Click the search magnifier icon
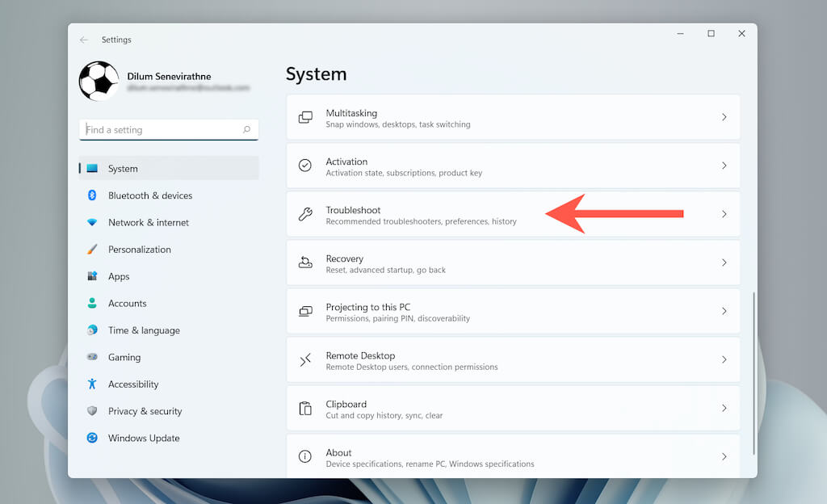This screenshot has height=504, width=827. (x=246, y=129)
